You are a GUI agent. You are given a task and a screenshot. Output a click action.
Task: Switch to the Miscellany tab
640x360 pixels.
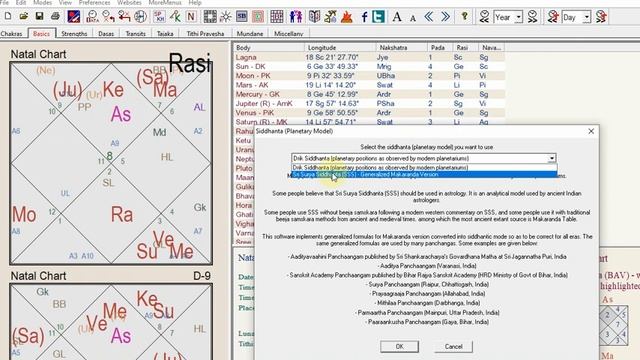coord(289,33)
